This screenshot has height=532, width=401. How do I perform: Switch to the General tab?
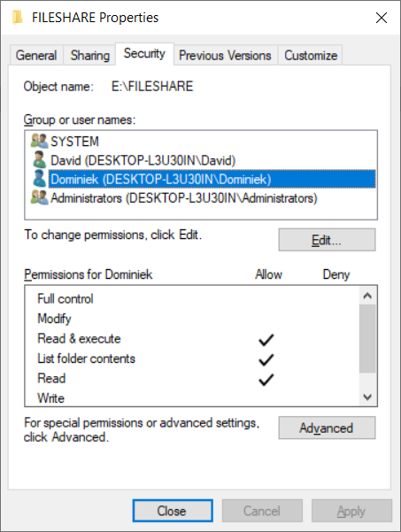coord(36,55)
